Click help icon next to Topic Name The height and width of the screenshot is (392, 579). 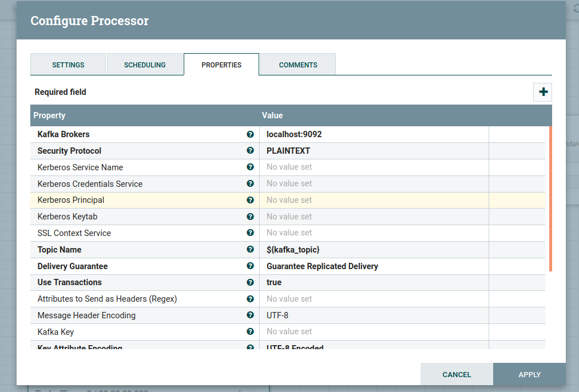coord(250,250)
